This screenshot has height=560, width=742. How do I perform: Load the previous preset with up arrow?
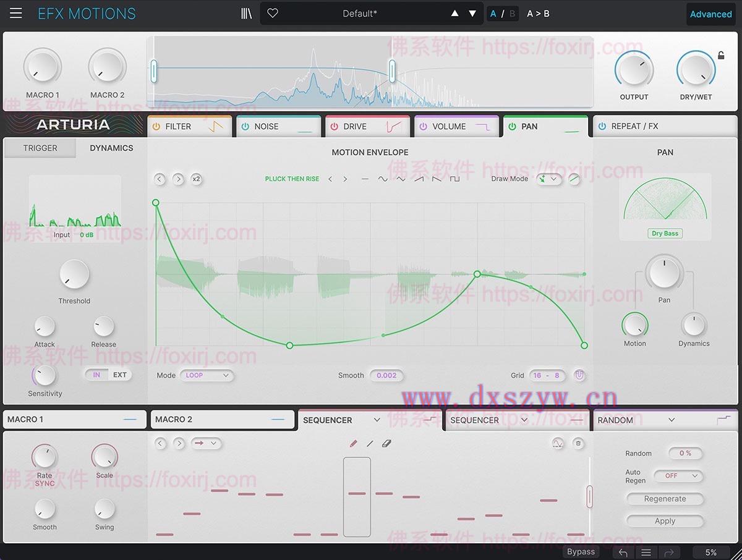coord(455,14)
